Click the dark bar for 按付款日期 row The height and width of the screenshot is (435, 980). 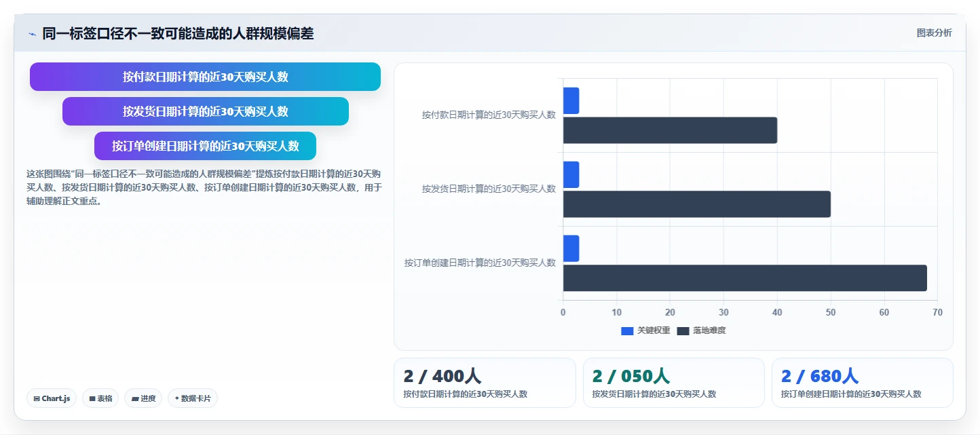click(670, 130)
